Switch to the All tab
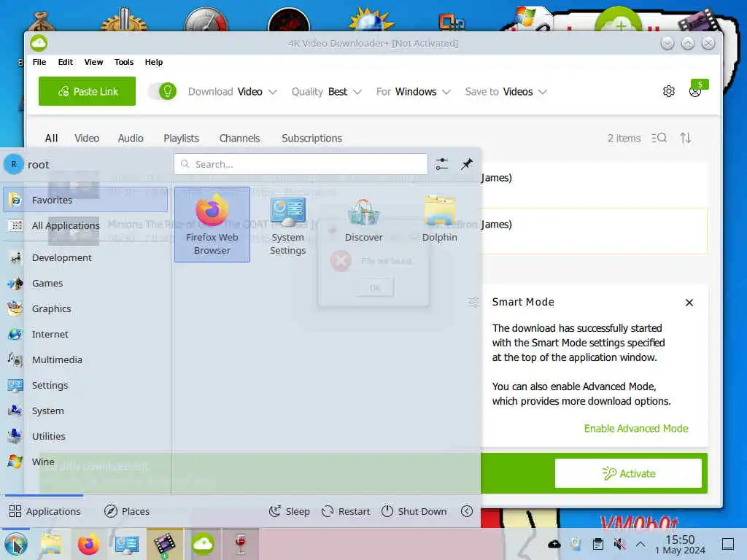The width and height of the screenshot is (747, 560). [51, 138]
